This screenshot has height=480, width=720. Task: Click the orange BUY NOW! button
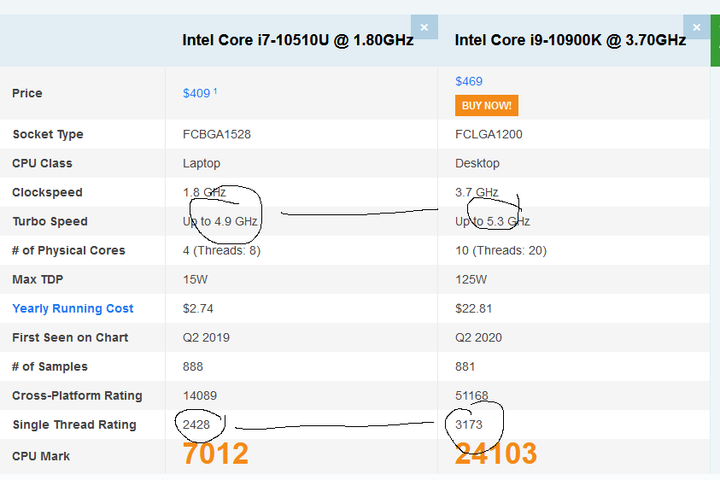(487, 106)
